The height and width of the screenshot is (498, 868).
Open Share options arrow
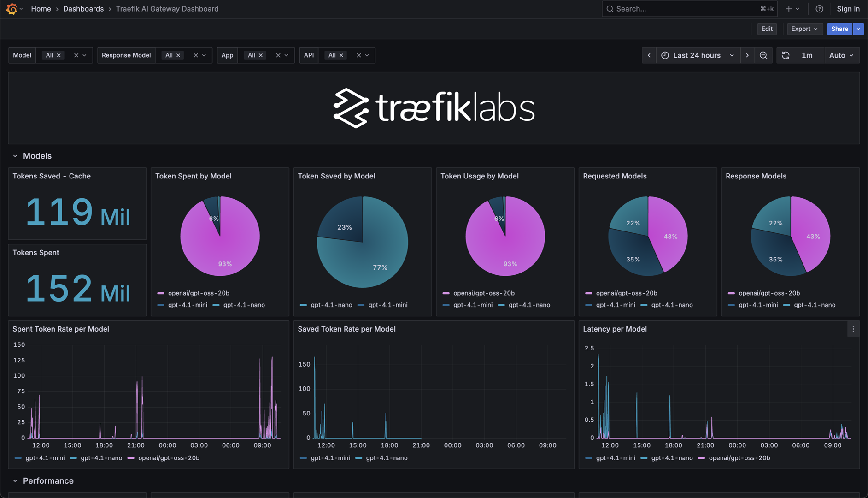(x=858, y=29)
